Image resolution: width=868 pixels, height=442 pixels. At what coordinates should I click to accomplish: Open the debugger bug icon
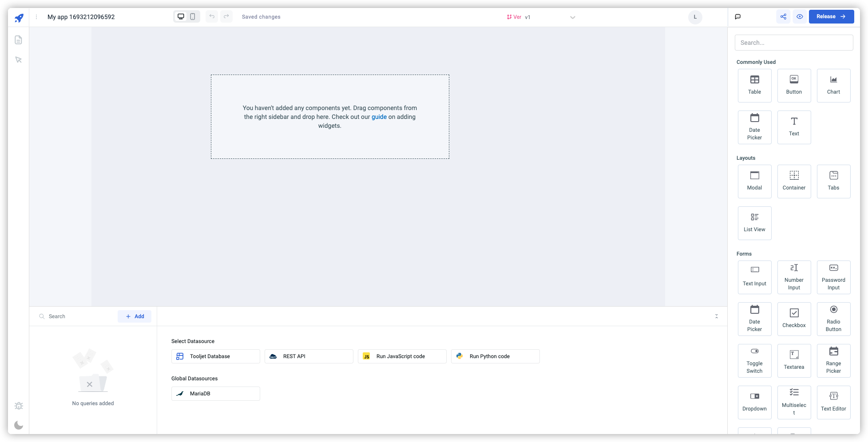pyautogui.click(x=19, y=406)
